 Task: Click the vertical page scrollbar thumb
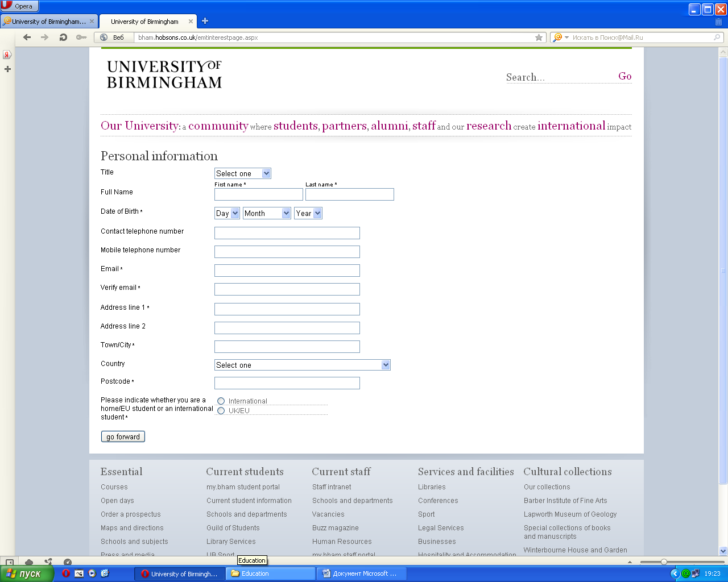point(723,270)
